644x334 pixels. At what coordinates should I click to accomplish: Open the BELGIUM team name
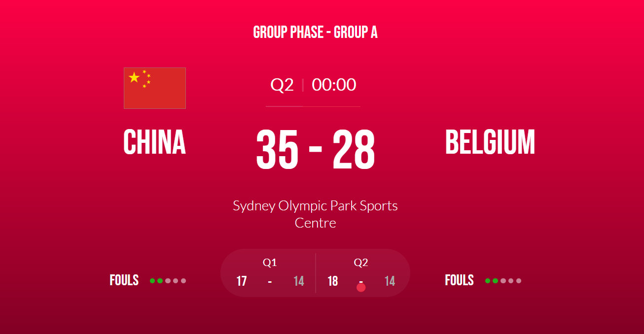click(x=490, y=142)
